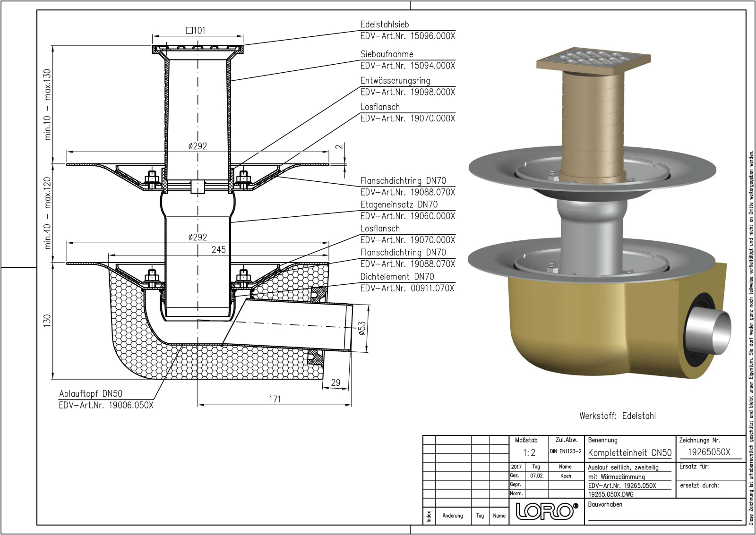Image resolution: width=756 pixels, height=535 pixels.
Task: Click the 171 dimension value
Action: point(275,399)
